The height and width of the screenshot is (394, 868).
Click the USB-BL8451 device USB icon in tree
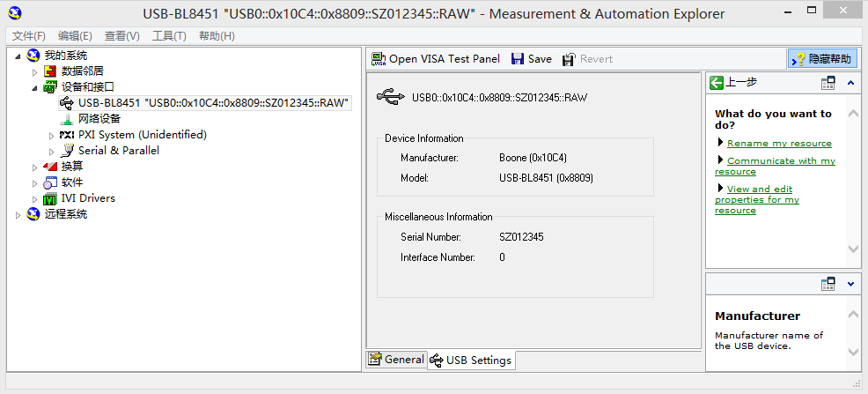coord(66,103)
